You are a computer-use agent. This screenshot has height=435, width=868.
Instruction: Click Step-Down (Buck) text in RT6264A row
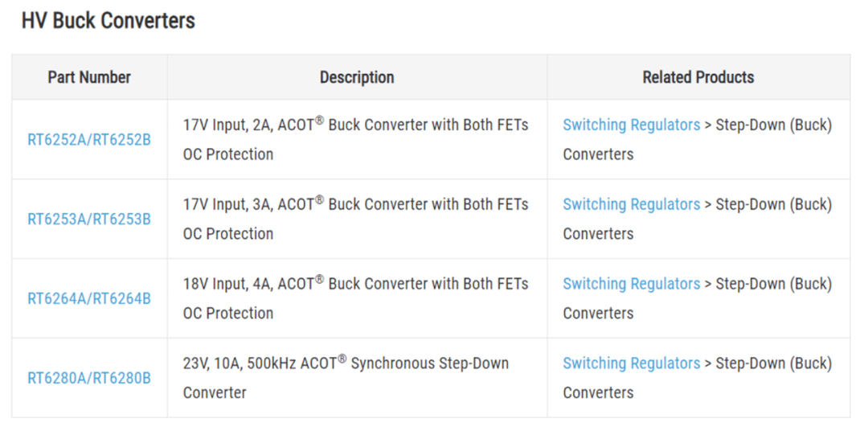click(x=773, y=284)
